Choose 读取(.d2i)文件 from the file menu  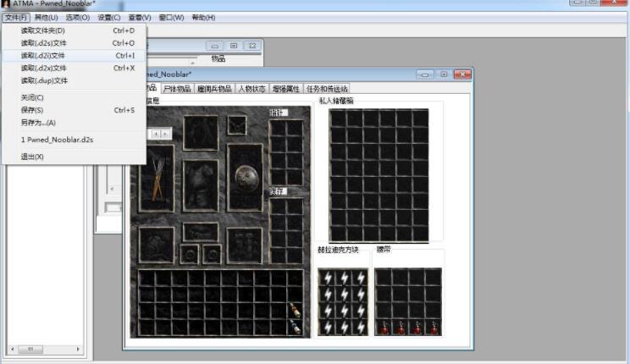(74, 55)
